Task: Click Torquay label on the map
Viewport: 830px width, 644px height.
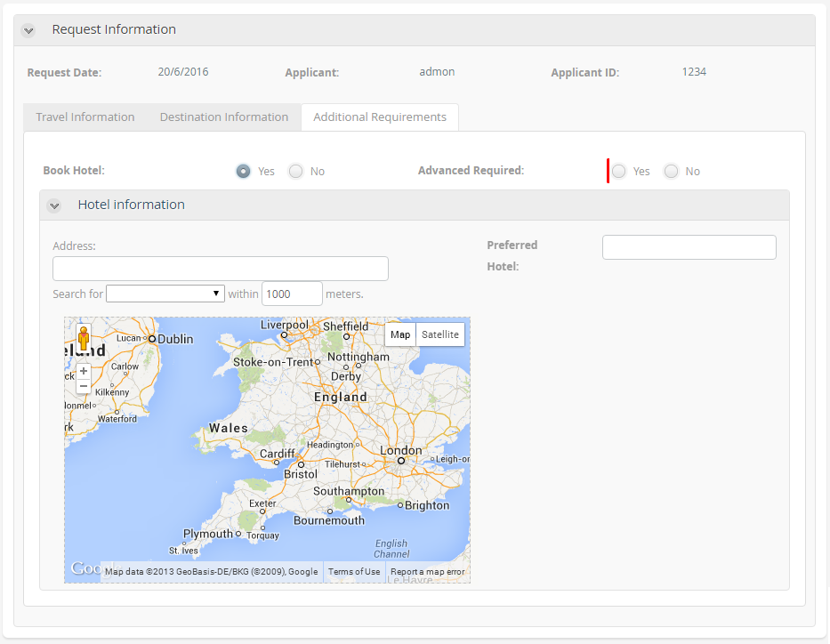Action: (262, 535)
